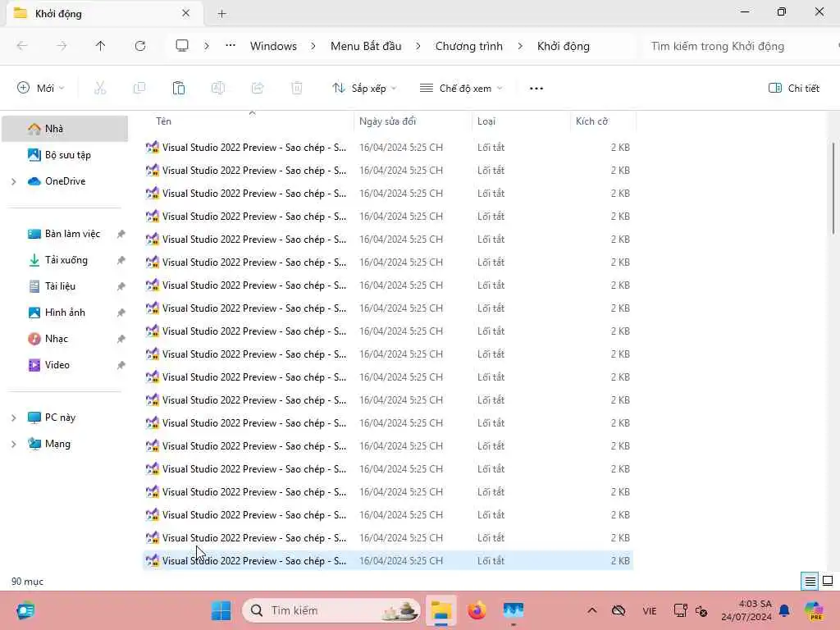Screen dimensions: 840x630
Task: Expand chevron after Windows breadcrumb
Action: [x=313, y=46]
